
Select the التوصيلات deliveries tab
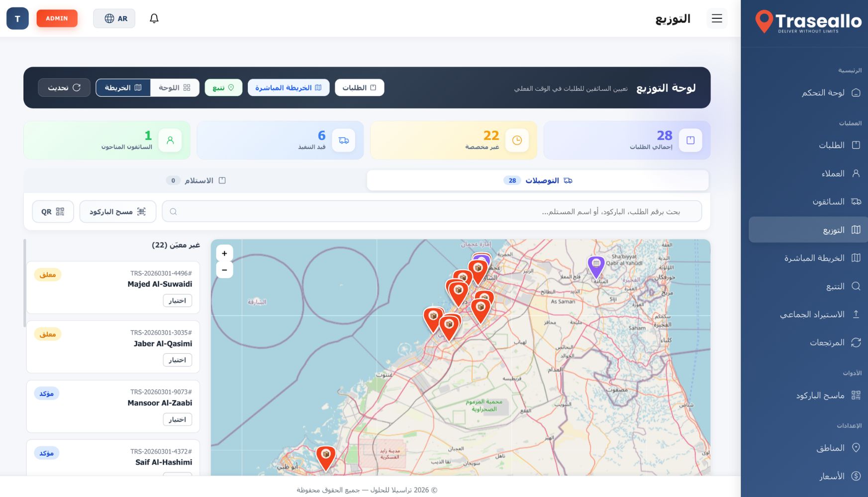point(537,180)
